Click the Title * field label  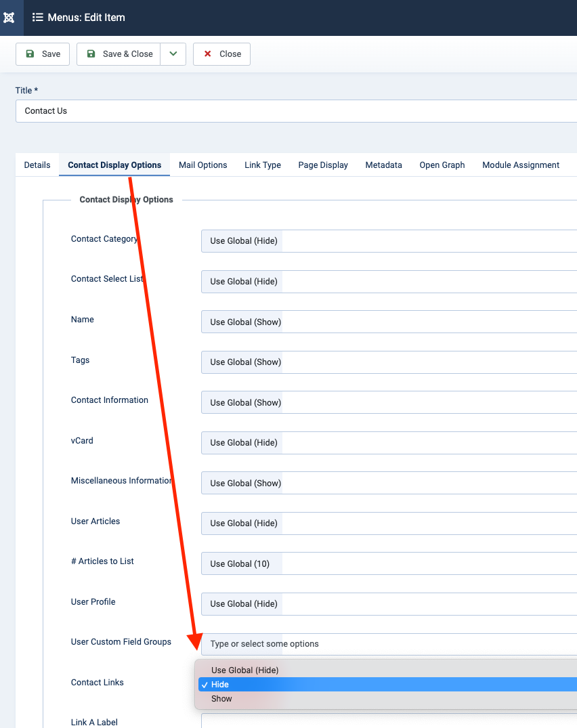(27, 91)
